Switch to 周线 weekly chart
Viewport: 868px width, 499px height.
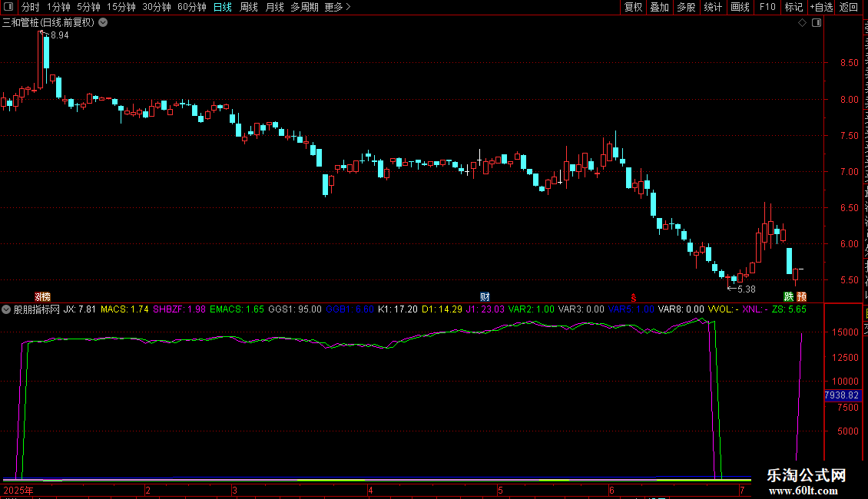tap(249, 7)
